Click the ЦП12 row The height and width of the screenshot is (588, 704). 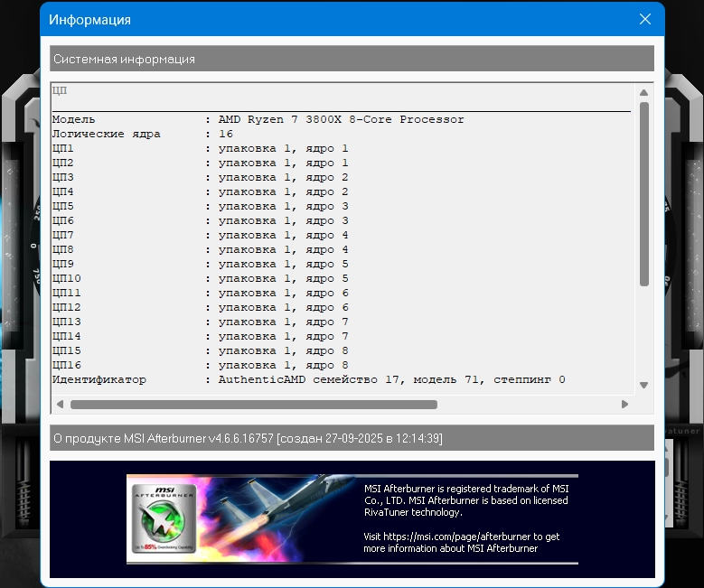tap(201, 307)
